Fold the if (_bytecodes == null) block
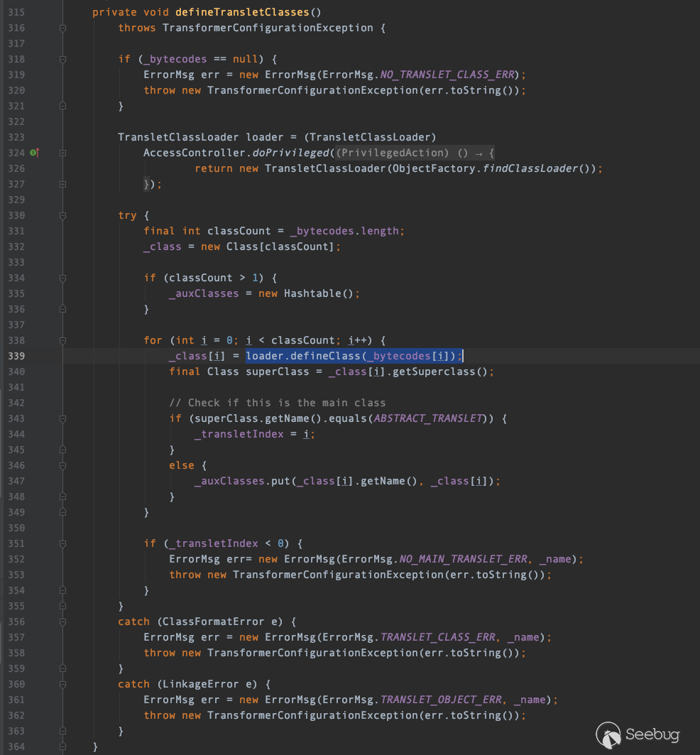 pos(62,59)
